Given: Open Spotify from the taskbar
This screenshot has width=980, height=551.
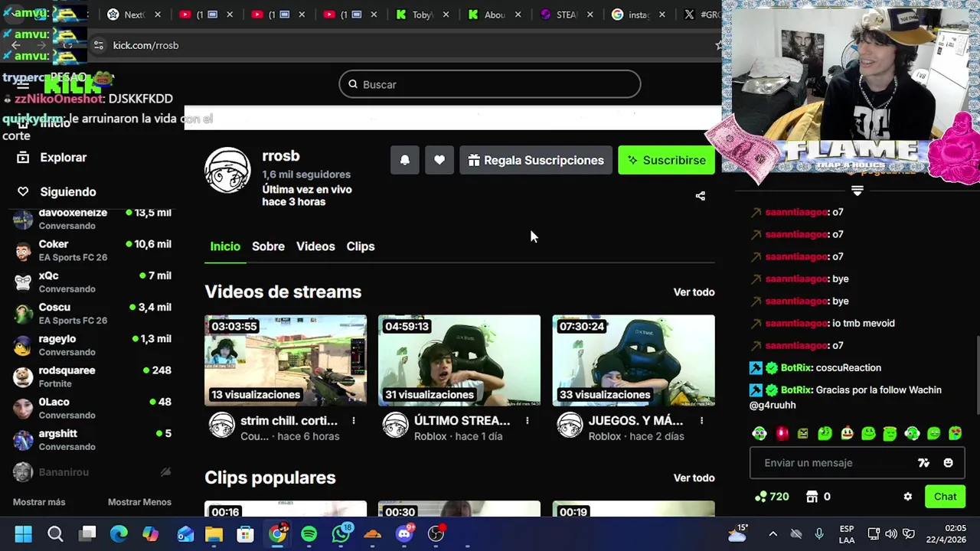Looking at the screenshot, I should point(309,534).
